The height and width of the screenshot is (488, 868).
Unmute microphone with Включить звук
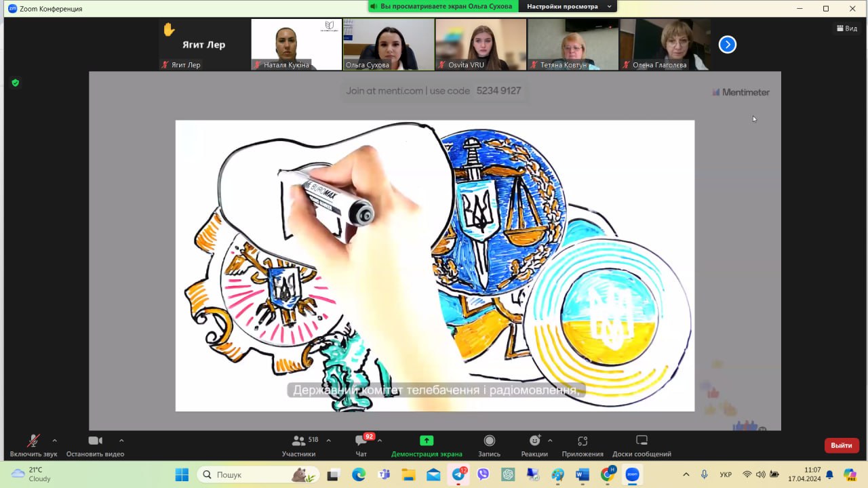[33, 445]
